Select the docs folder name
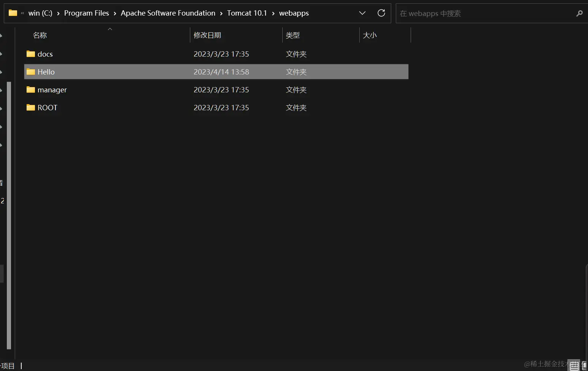Image resolution: width=588 pixels, height=371 pixels. click(45, 54)
